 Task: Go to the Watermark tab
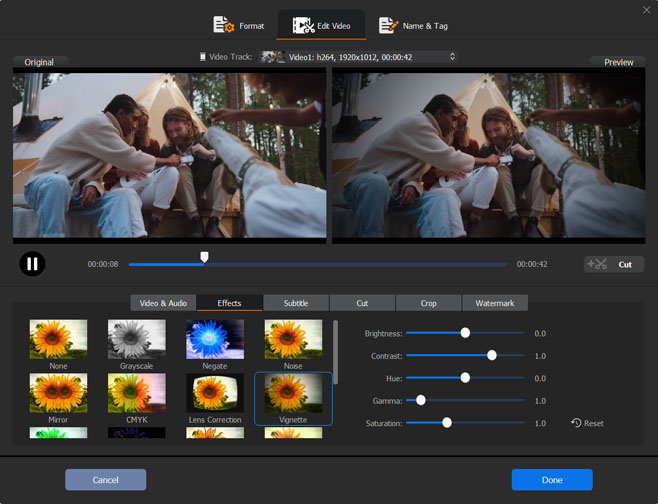click(494, 303)
